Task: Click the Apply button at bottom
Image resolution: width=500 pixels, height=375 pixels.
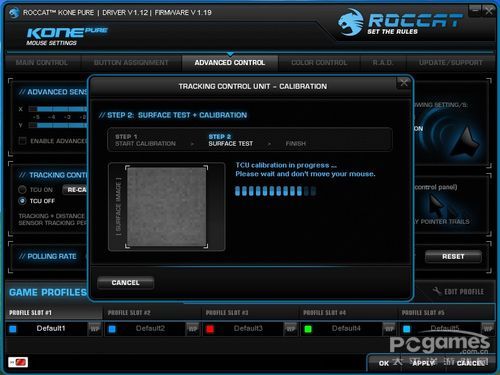Action: pyautogui.click(x=423, y=363)
